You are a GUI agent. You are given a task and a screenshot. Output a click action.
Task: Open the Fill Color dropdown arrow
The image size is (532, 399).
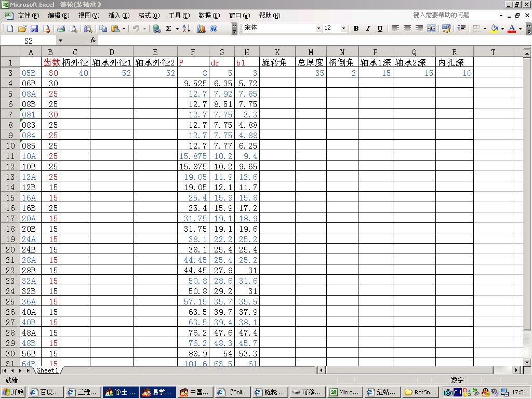[502, 29]
